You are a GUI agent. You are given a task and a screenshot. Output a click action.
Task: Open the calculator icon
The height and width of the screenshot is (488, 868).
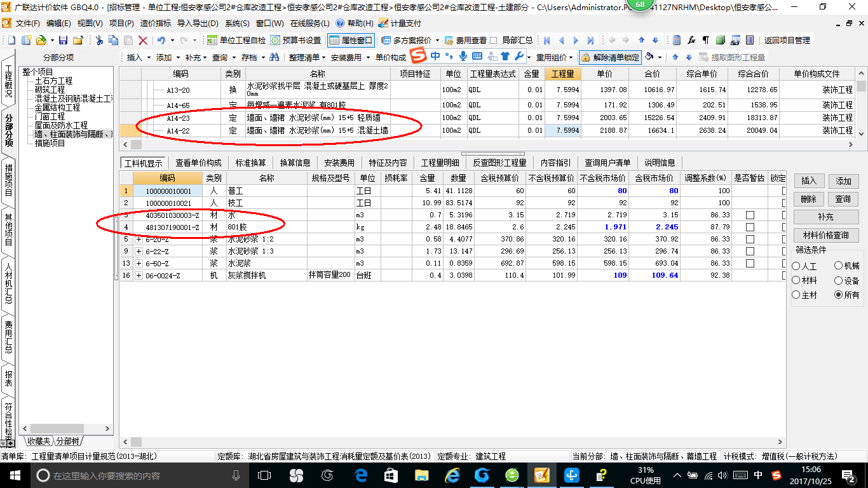pos(677,40)
